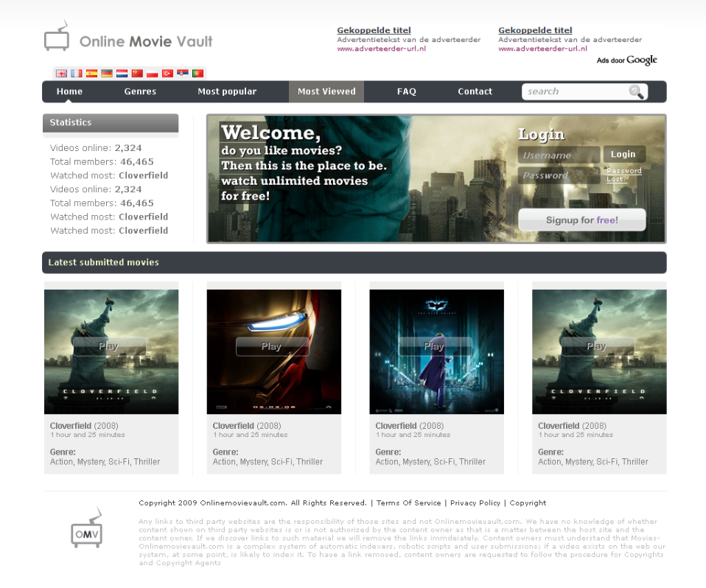This screenshot has height=588, width=706.
Task: Open the second Gekoppelde titel ad link
Action: 535,30
